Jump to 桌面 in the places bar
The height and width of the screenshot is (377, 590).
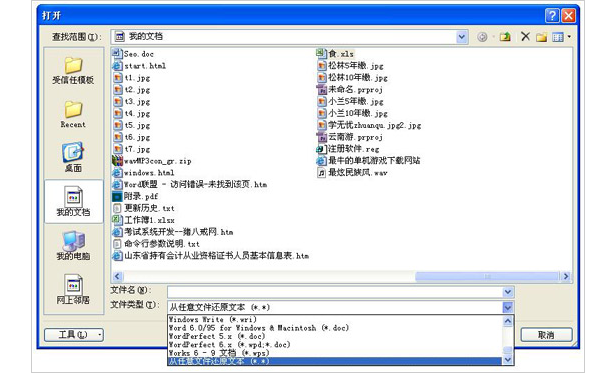(x=73, y=157)
